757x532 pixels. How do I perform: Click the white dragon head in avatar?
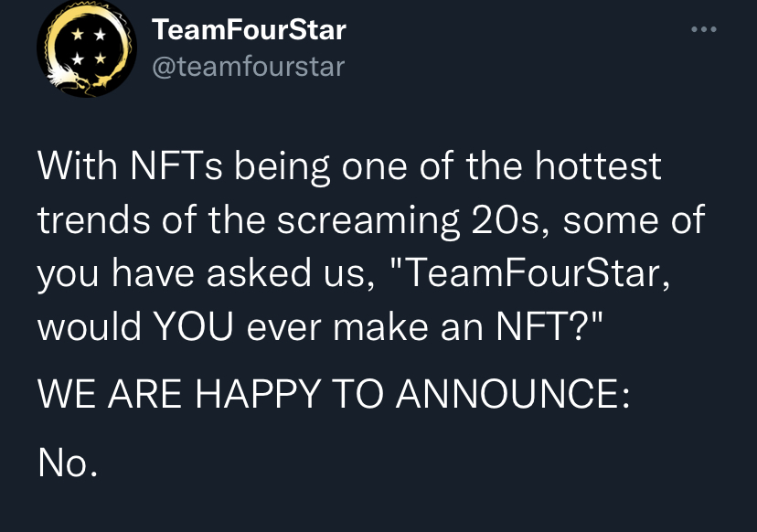click(64, 79)
